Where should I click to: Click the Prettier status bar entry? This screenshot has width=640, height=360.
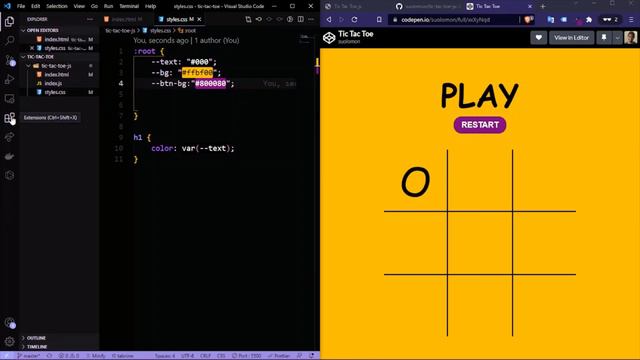279,356
